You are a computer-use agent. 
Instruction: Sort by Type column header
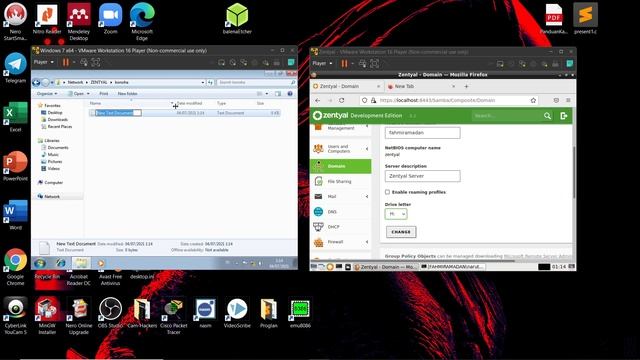click(x=221, y=103)
